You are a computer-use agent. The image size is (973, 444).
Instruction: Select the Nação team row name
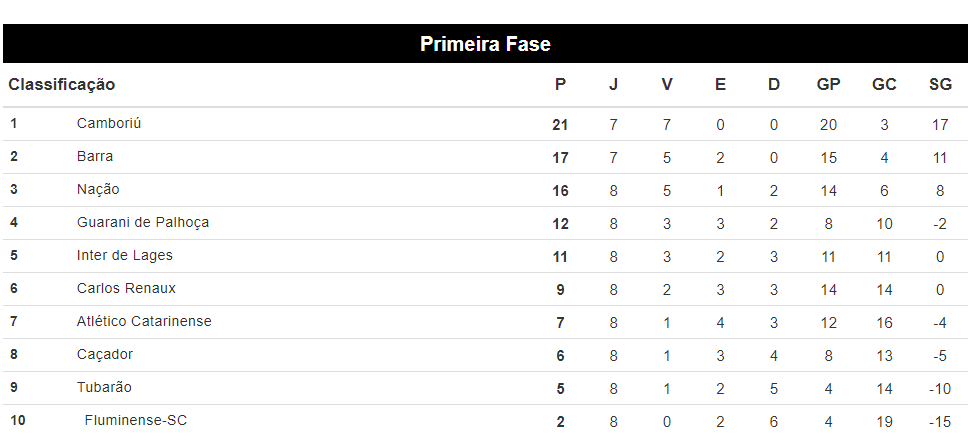click(x=98, y=189)
